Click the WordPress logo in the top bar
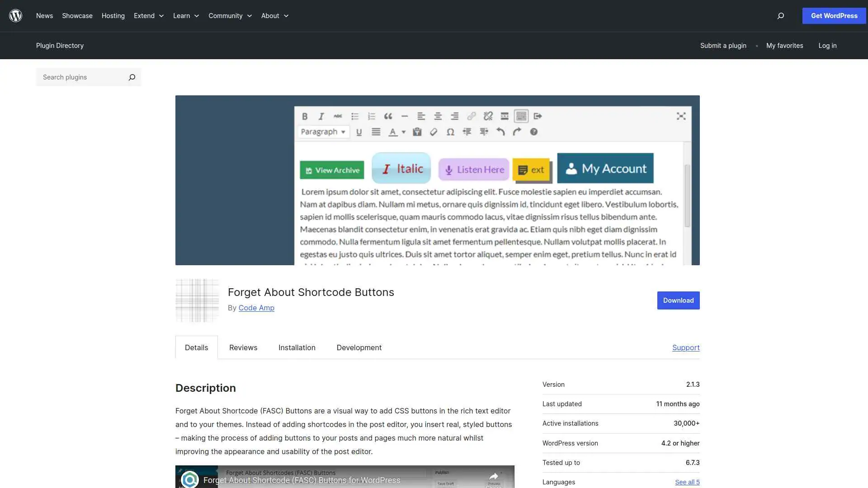This screenshot has width=868, height=488. (x=16, y=15)
